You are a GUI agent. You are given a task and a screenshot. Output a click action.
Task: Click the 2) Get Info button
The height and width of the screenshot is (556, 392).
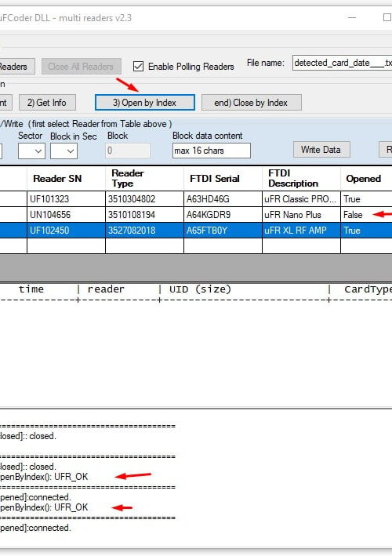(x=47, y=103)
